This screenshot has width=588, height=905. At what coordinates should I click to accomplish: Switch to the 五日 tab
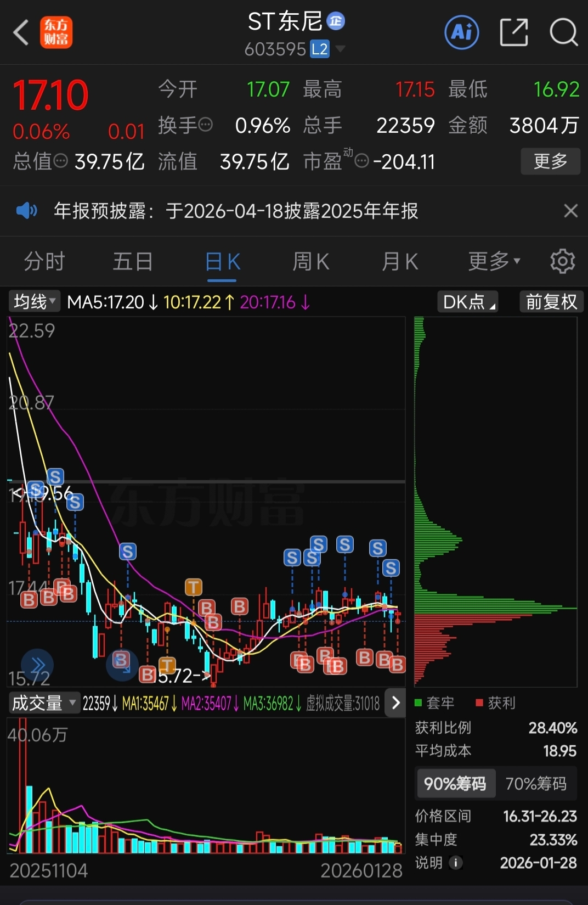click(133, 261)
